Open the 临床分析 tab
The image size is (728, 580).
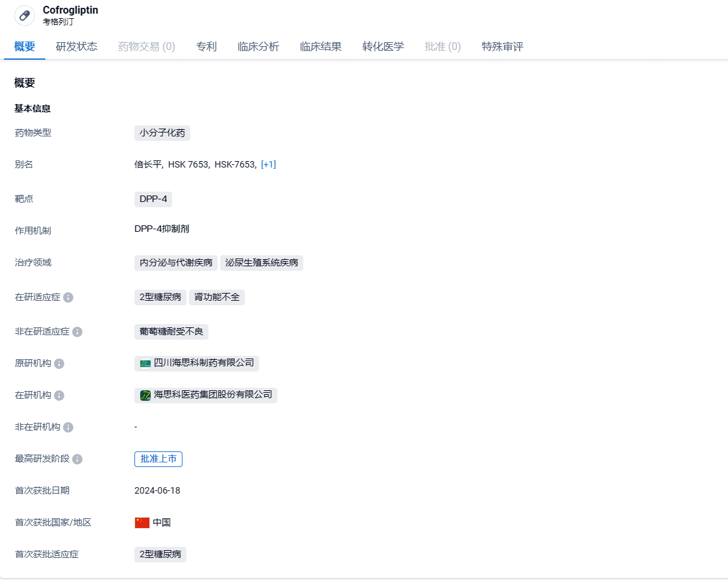[x=258, y=46]
